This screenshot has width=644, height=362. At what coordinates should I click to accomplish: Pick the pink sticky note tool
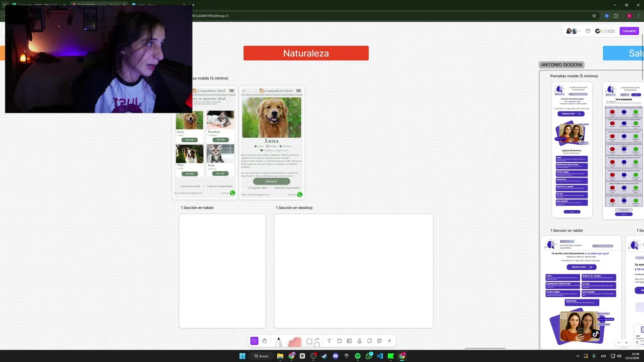tap(295, 342)
